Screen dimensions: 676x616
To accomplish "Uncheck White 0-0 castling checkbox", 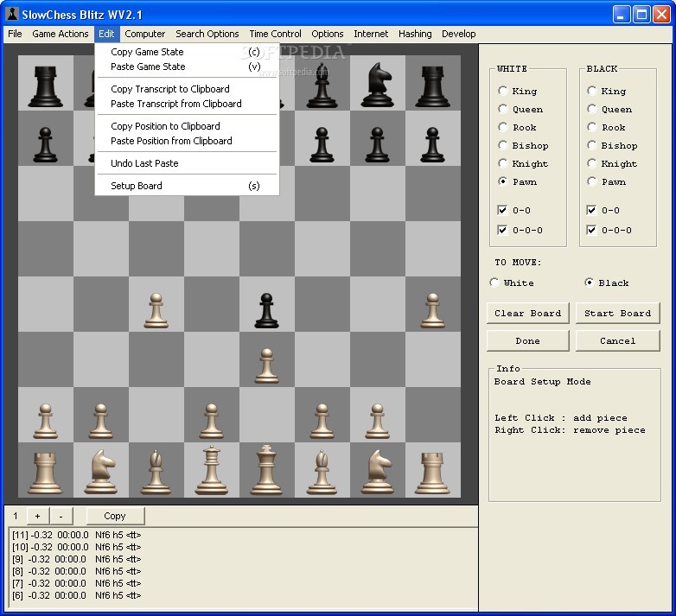I will click(x=502, y=210).
